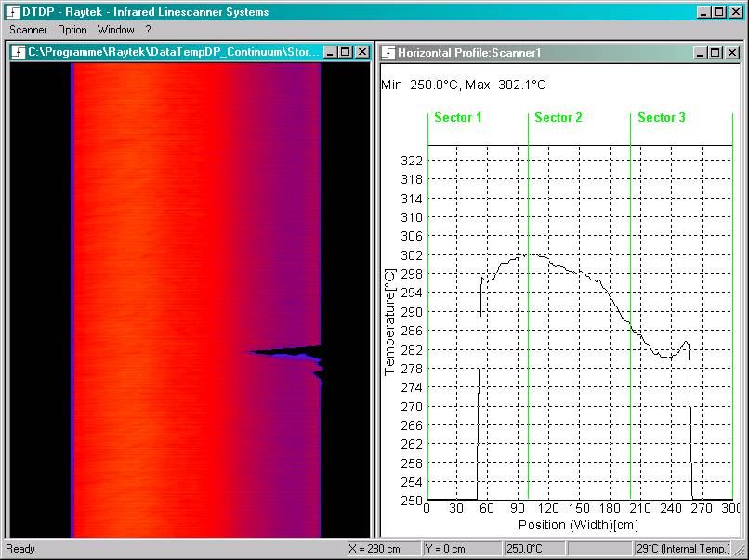Click the DTDP application title bar icon
Image resolution: width=749 pixels, height=560 pixels.
tap(13, 12)
